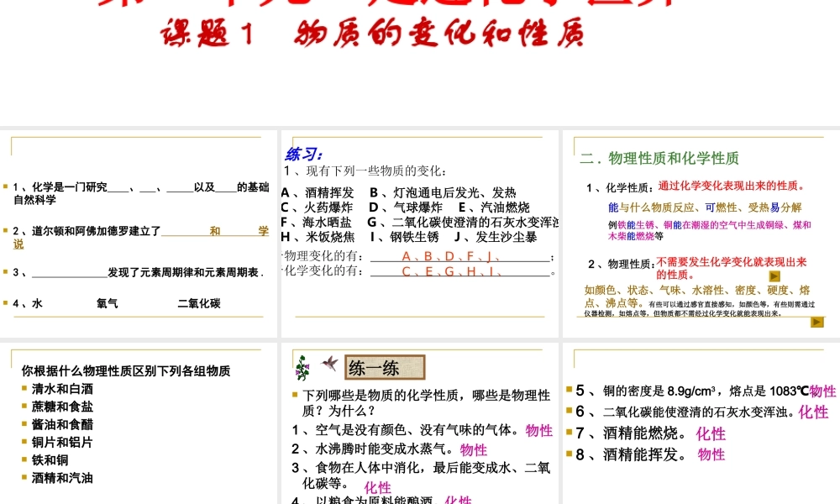This screenshot has width=840, height=504.
Task: Click the label 1、化学性质:
Action: click(x=621, y=187)
